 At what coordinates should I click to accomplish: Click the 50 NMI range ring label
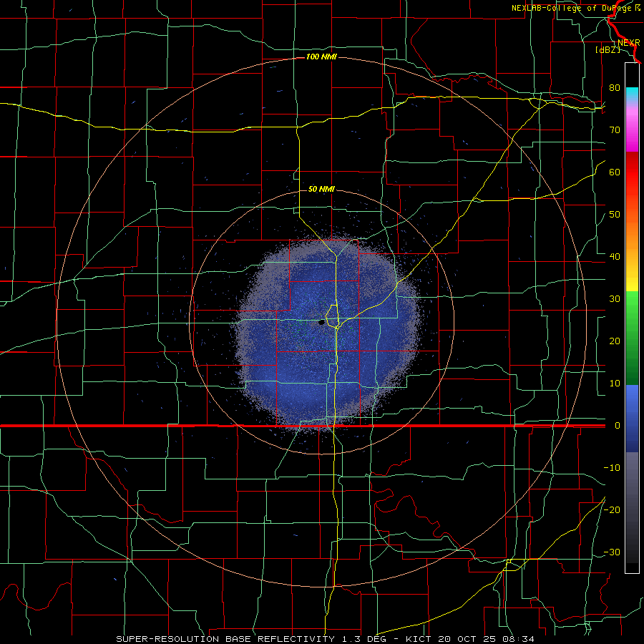[x=321, y=190]
